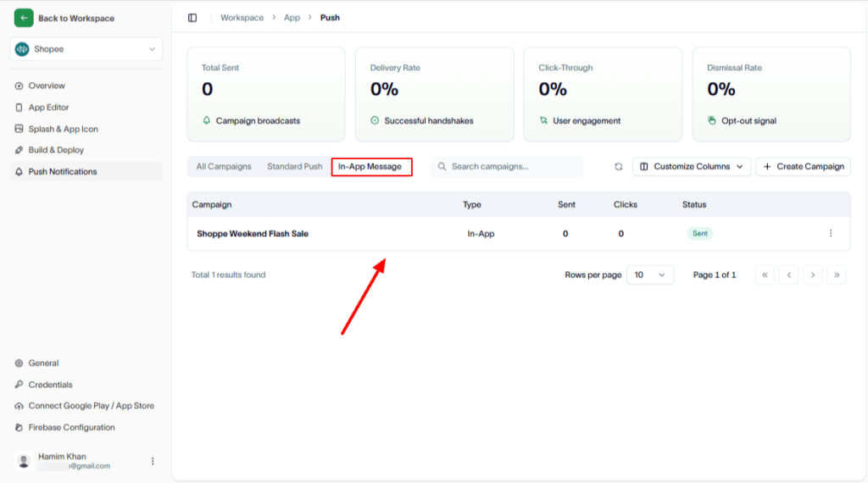Click the App breadcrumb
The width and height of the screenshot is (868, 483).
point(292,18)
